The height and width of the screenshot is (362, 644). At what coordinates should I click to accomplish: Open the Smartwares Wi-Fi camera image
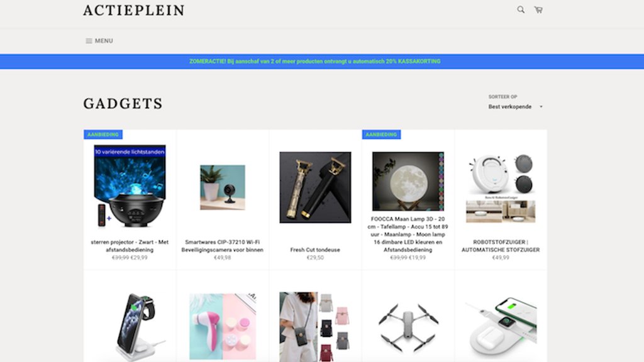tap(223, 187)
